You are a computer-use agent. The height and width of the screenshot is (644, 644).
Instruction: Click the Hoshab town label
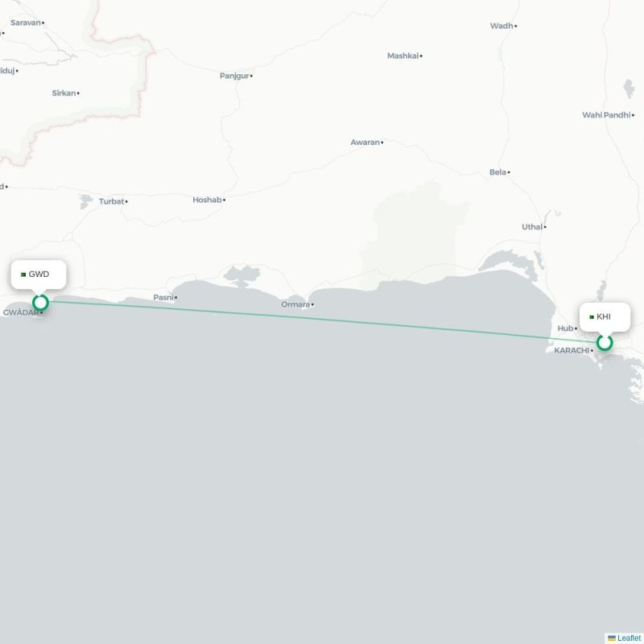pyautogui.click(x=207, y=200)
